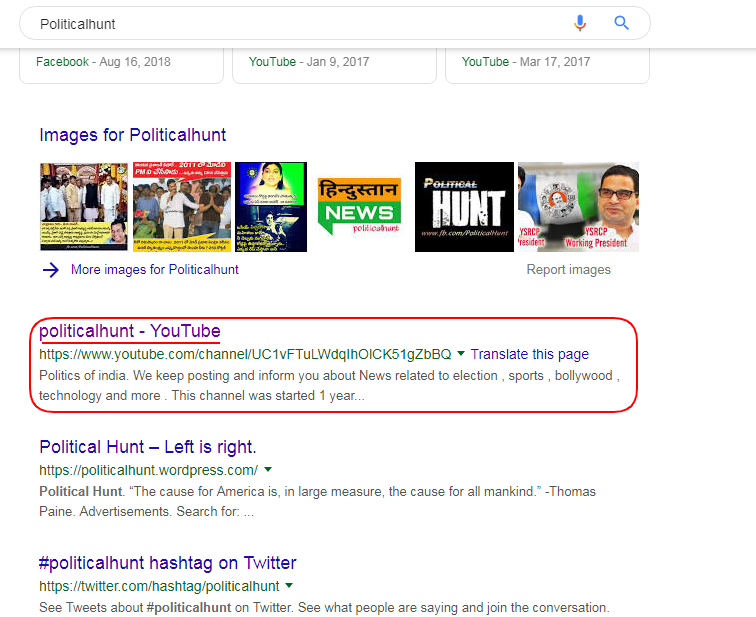Click the 'Politics of india' snippet text
756x617 pixels.
(x=329, y=385)
